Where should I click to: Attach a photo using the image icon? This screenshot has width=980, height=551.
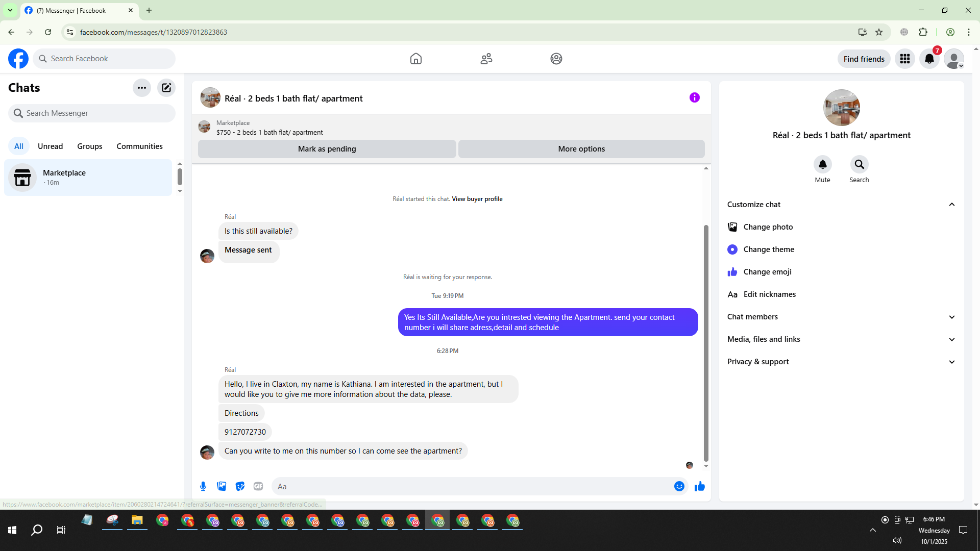tap(222, 486)
